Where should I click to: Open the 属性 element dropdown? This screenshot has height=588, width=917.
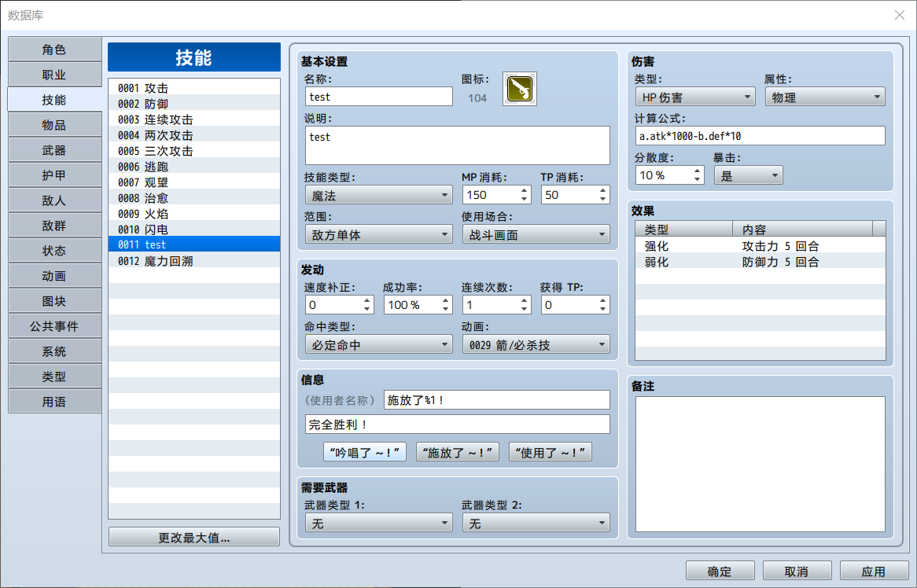point(825,97)
